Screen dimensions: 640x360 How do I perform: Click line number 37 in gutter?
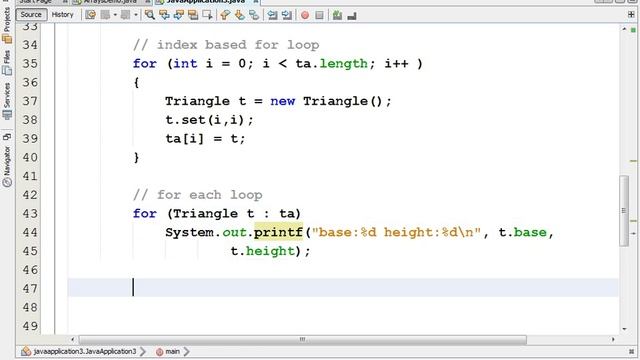(x=30, y=101)
